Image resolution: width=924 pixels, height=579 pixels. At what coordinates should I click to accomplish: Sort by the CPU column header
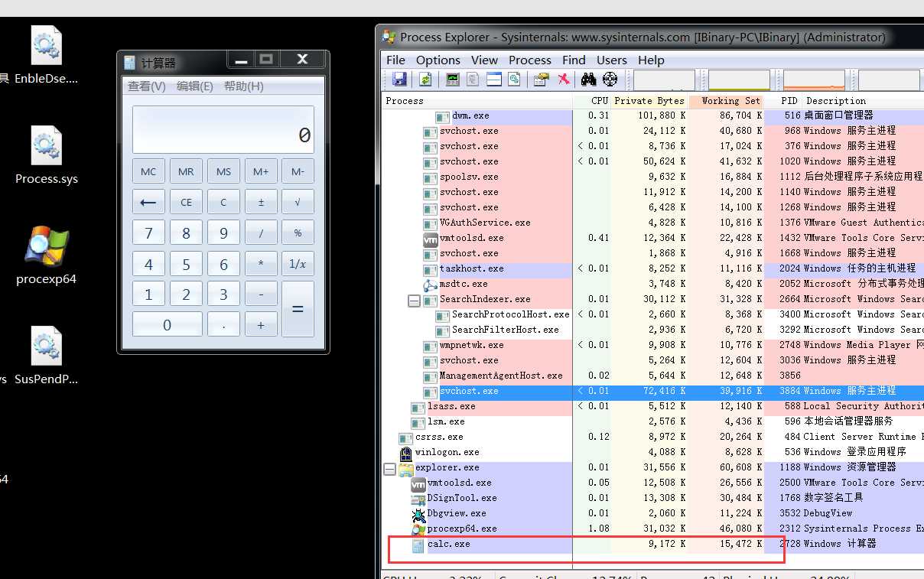(x=592, y=101)
